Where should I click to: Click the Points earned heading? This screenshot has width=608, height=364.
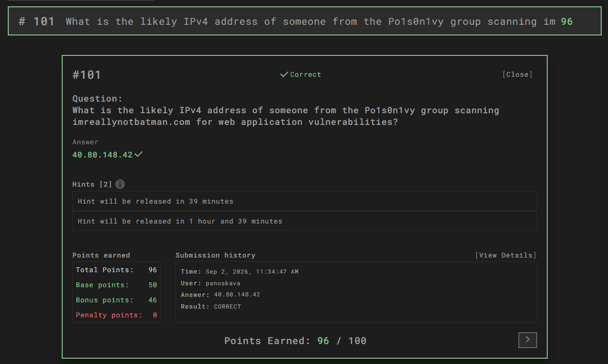[x=101, y=255]
